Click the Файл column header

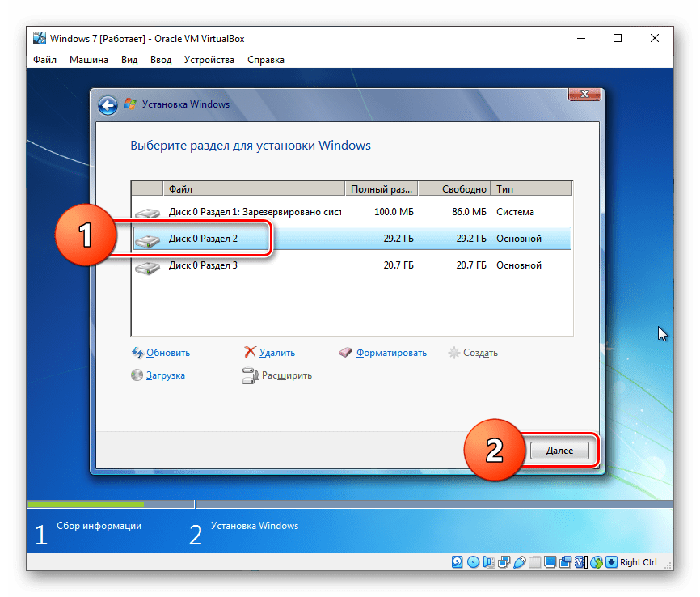click(x=254, y=189)
